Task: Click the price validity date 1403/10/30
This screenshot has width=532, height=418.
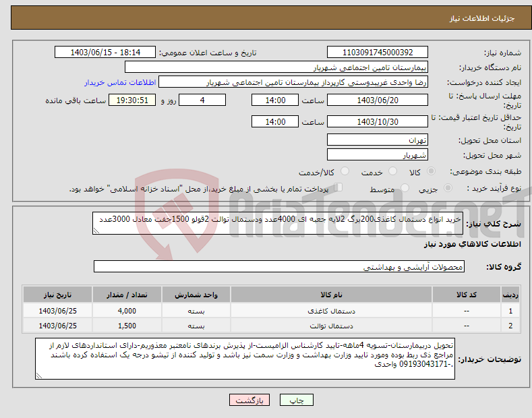Action: [378, 121]
